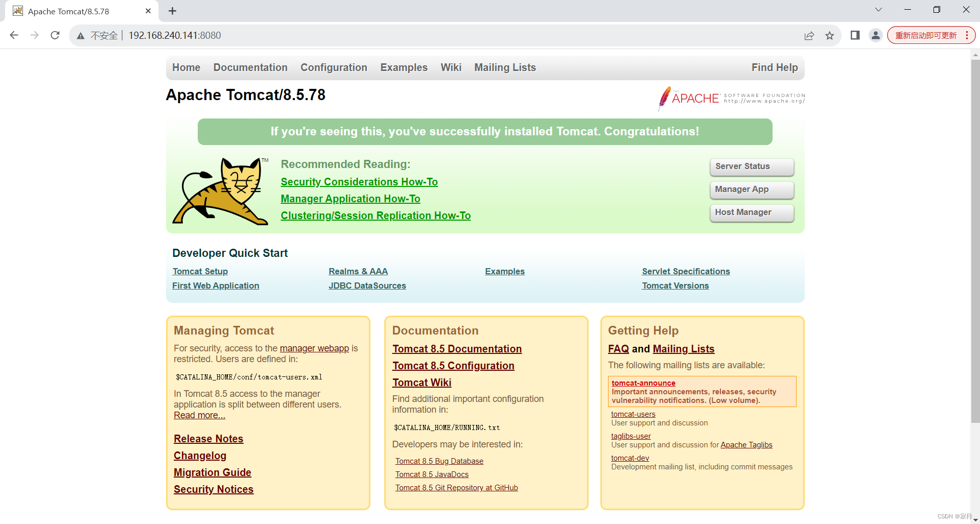Close the Apache Tomcat/8.5.78 tab
The height and width of the screenshot is (524, 980).
coord(148,11)
